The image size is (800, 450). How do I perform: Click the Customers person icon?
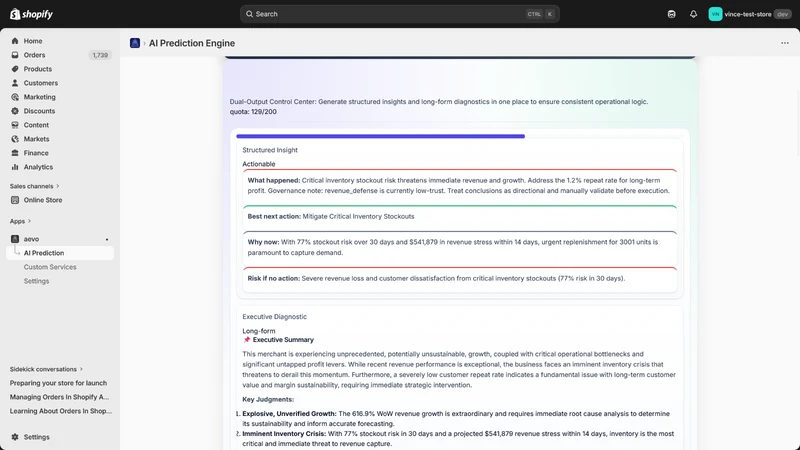tap(15, 83)
